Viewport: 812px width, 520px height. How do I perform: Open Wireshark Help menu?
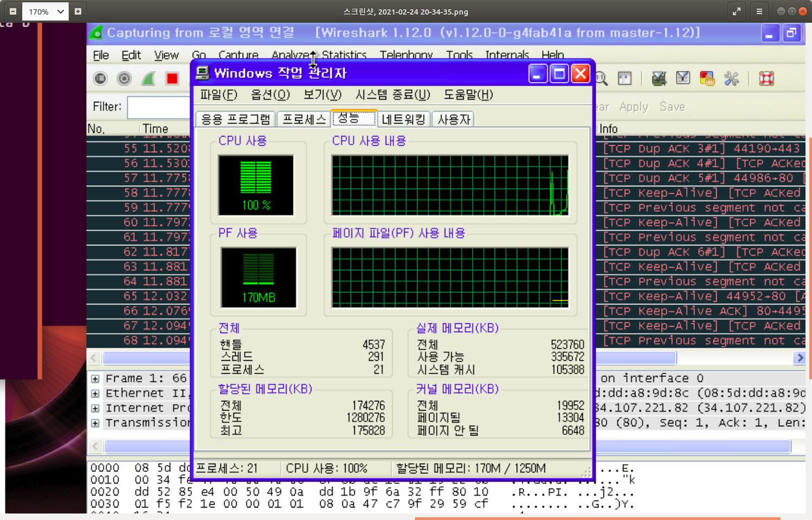(553, 55)
